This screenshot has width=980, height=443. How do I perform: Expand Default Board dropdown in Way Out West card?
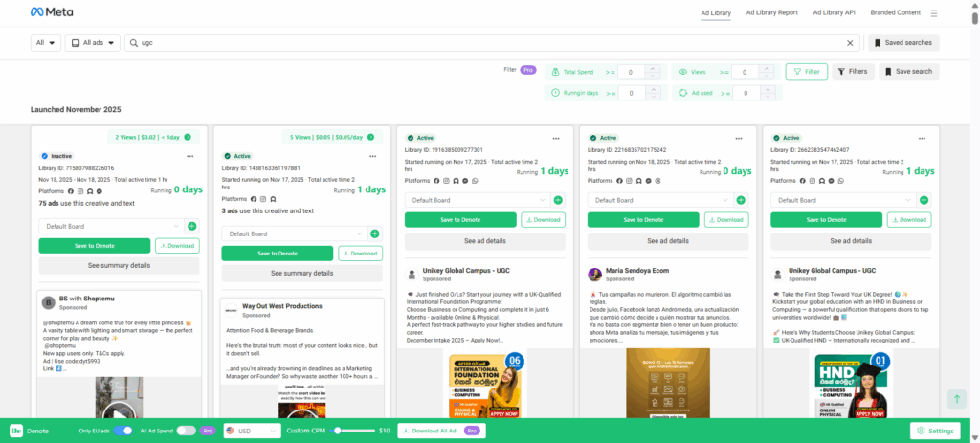point(295,233)
